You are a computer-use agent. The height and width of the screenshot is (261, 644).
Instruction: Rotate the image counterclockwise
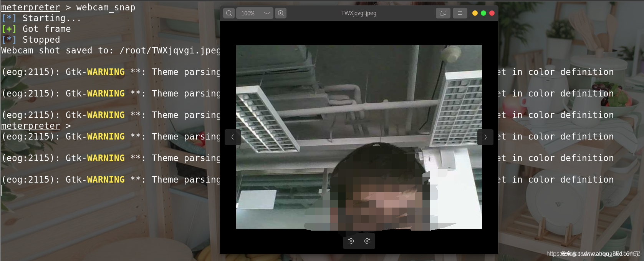[351, 241]
